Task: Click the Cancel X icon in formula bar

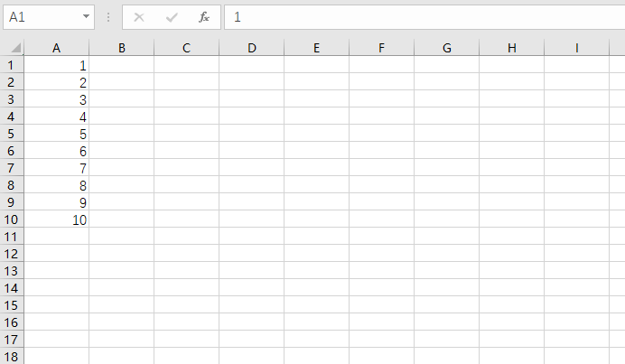Action: (x=139, y=17)
